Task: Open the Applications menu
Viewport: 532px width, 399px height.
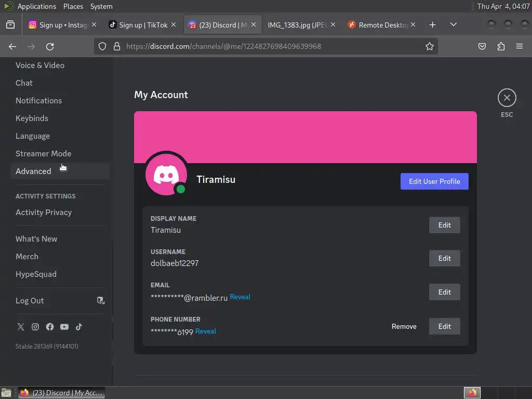Action: click(37, 6)
